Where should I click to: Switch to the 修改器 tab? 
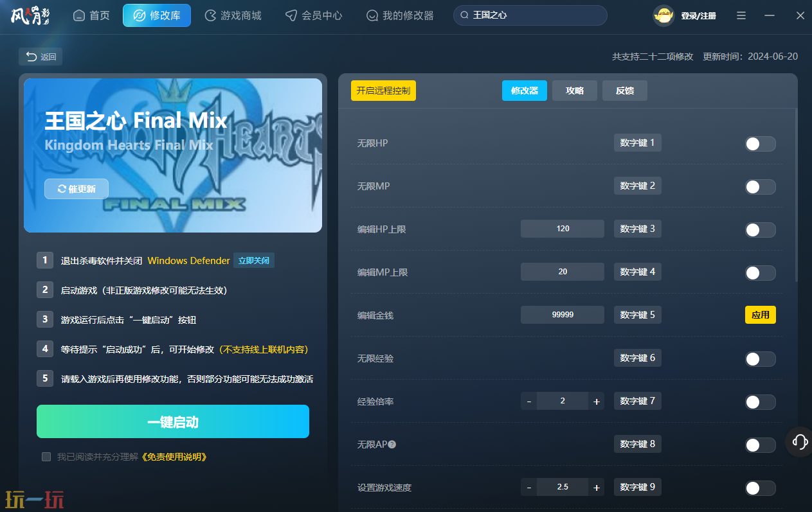pos(525,91)
